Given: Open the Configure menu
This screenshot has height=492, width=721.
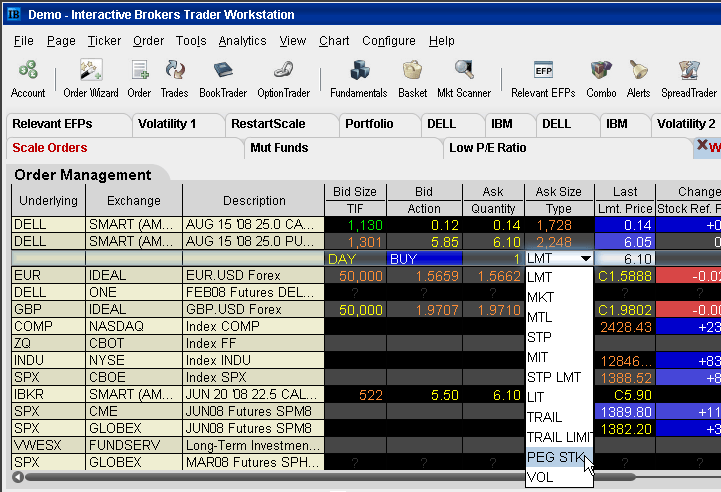Looking at the screenshot, I should click(389, 41).
